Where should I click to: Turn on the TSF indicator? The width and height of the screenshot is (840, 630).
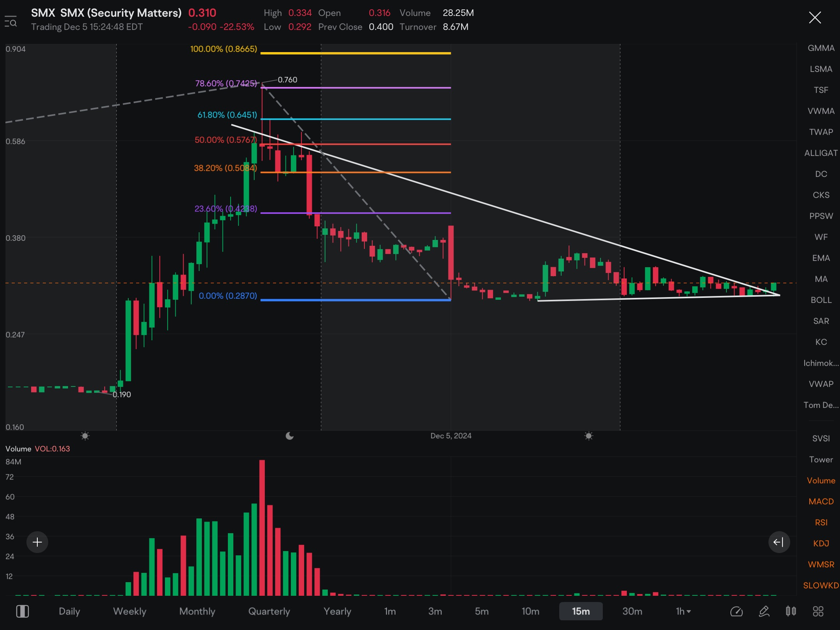(x=821, y=90)
